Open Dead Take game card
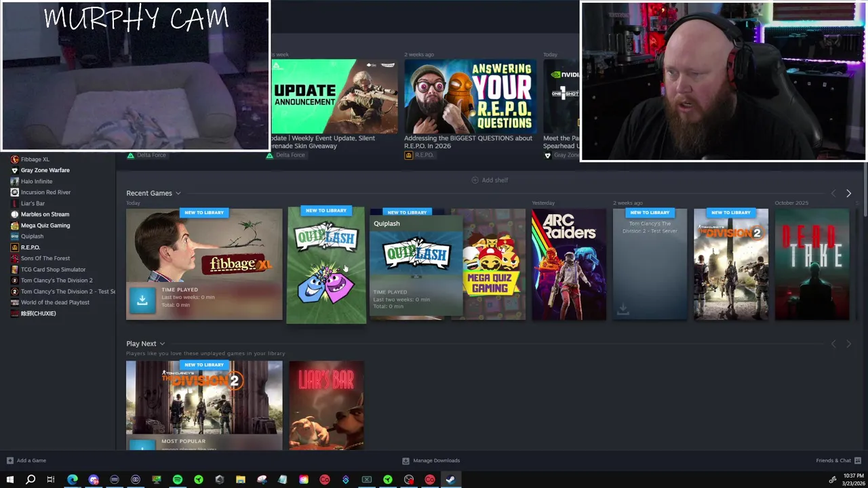Viewport: 868px width, 488px height. tap(812, 264)
